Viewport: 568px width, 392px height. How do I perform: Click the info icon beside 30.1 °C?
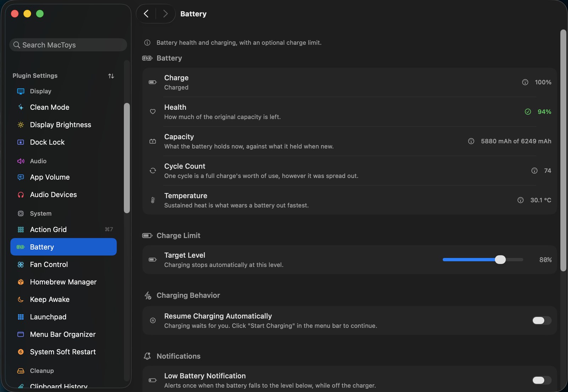point(520,200)
